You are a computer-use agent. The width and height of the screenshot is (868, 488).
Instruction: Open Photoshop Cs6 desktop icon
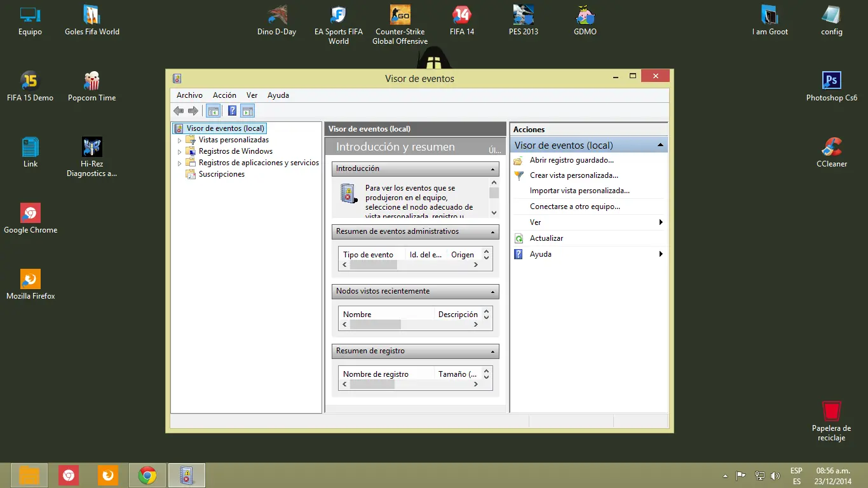click(831, 81)
